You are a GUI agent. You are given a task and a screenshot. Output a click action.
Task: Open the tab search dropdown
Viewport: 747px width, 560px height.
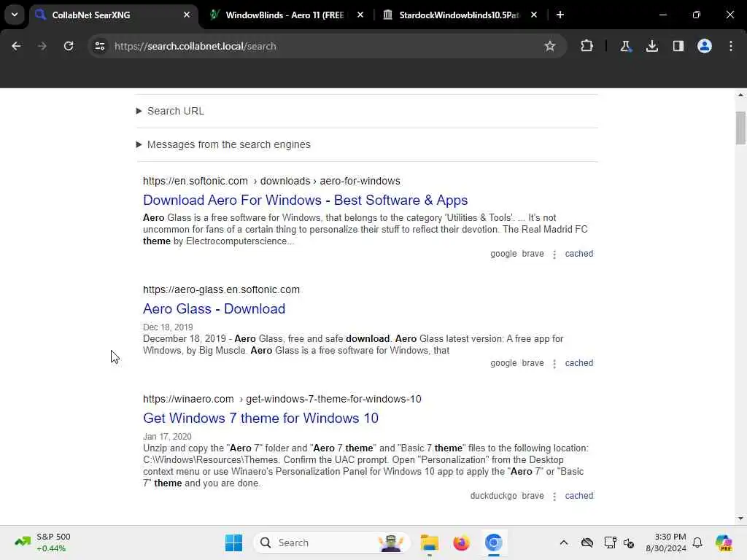point(15,15)
